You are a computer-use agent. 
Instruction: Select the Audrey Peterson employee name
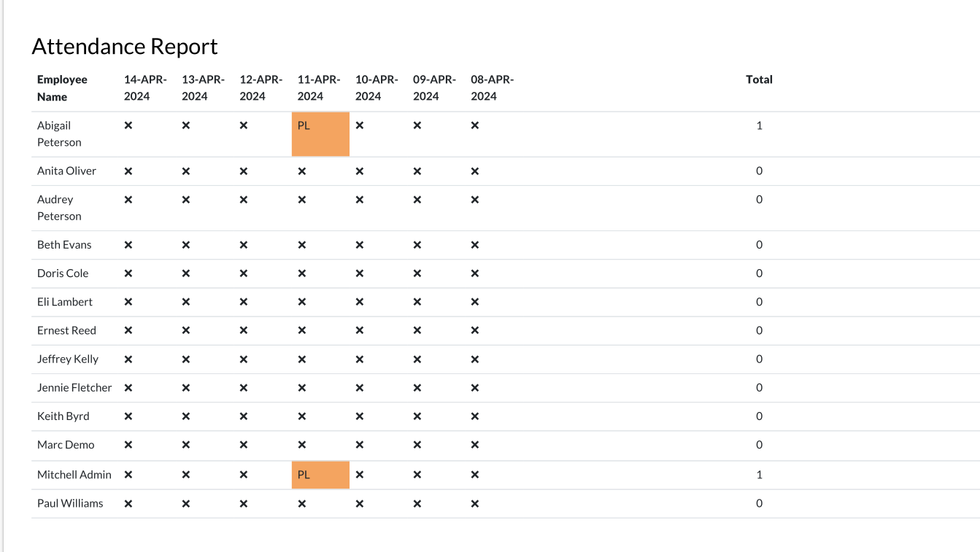tap(59, 208)
